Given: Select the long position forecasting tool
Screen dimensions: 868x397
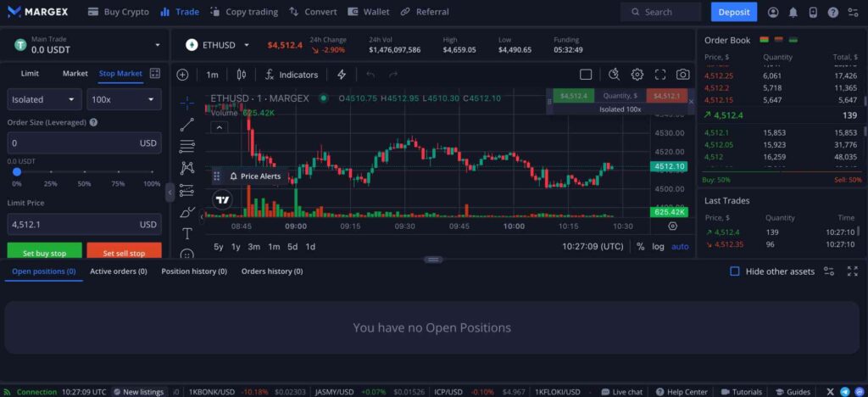Looking at the screenshot, I should coord(187,190).
